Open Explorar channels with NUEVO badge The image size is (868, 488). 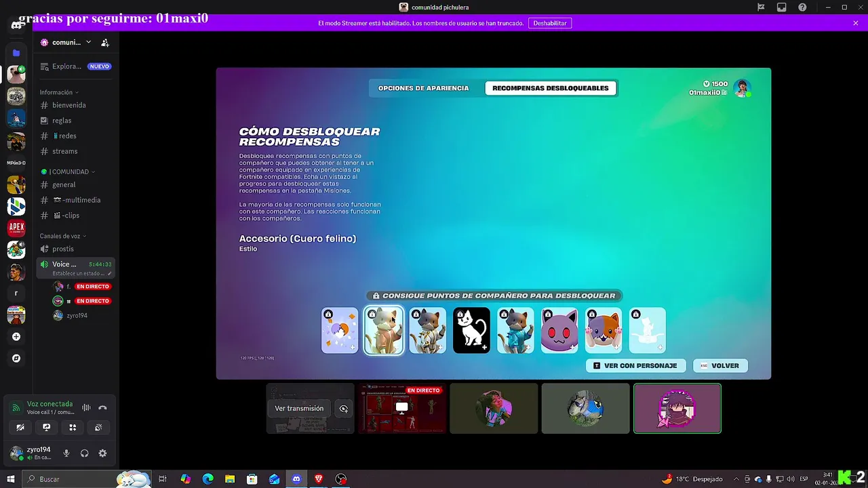point(76,66)
